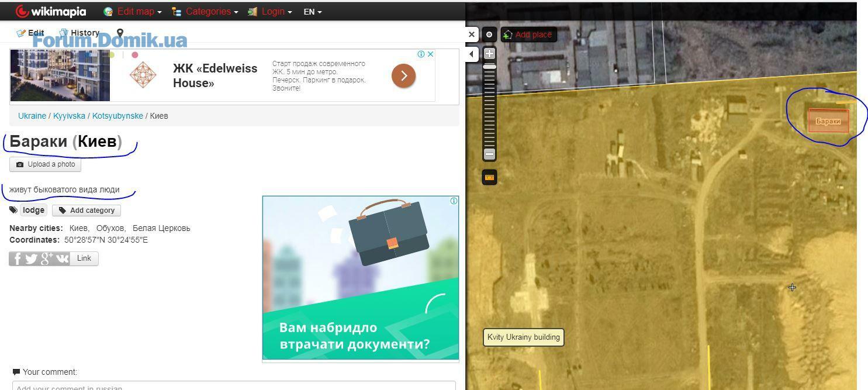Open the Edelweiss House building ad image

(x=60, y=75)
